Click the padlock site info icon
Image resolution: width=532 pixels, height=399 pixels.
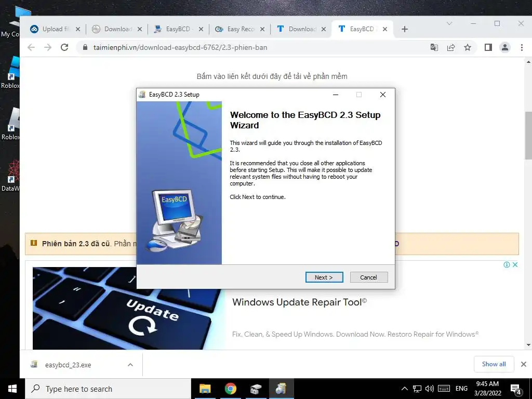(x=85, y=47)
